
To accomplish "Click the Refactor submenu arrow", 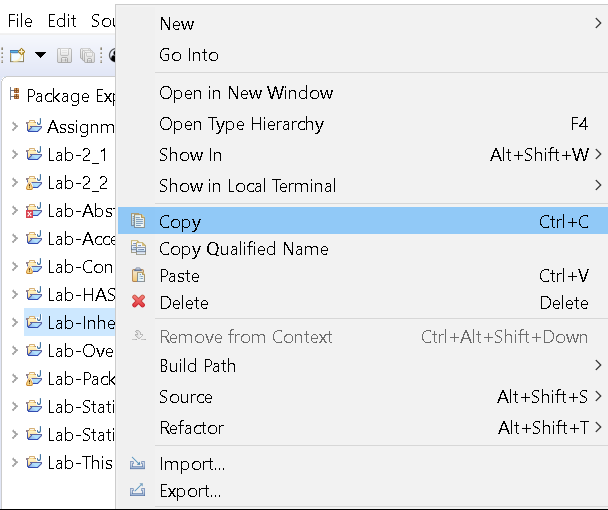I will click(x=598, y=428).
